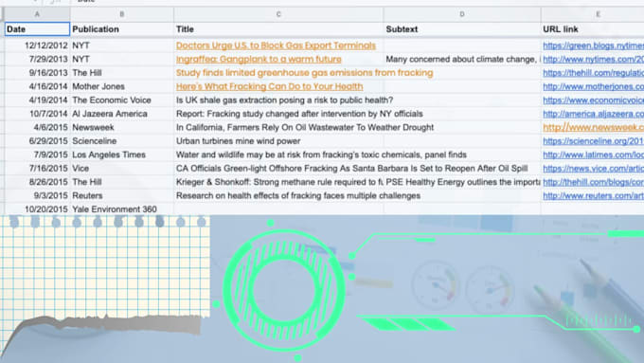Screen dimensions: 644x363
Task: Select date cell 7/16/2015
Action: [37, 168]
